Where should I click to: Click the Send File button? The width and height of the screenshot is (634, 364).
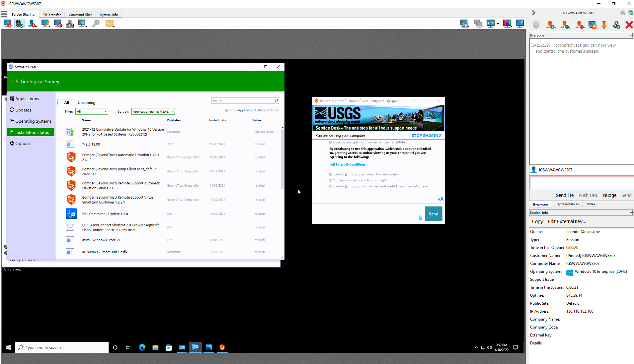tap(565, 195)
